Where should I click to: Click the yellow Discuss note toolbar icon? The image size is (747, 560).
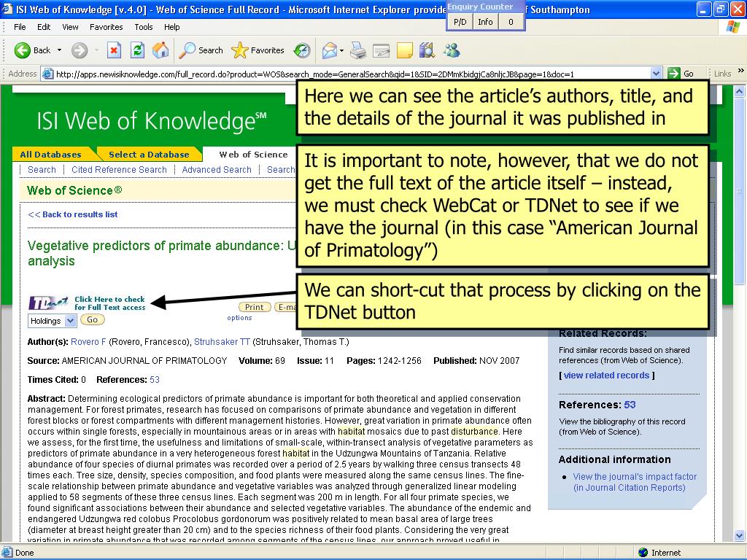coord(404,50)
